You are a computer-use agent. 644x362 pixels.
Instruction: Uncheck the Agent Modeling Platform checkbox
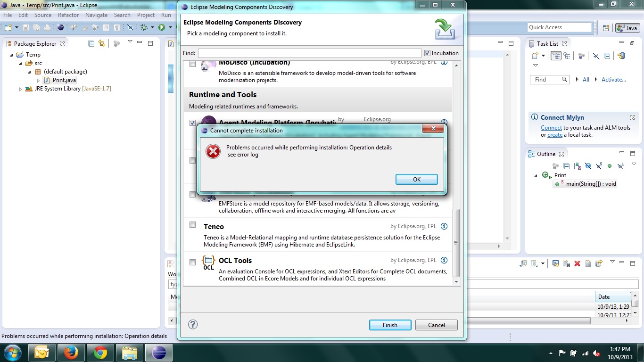[192, 123]
